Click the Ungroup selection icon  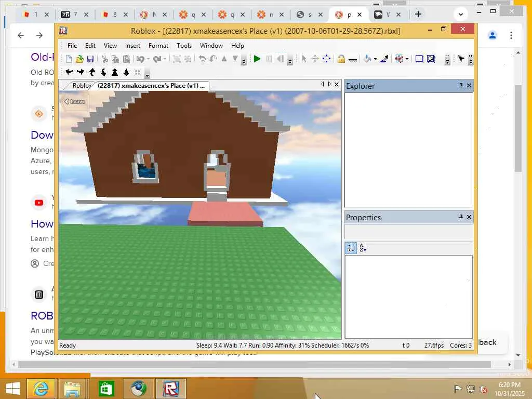188,59
